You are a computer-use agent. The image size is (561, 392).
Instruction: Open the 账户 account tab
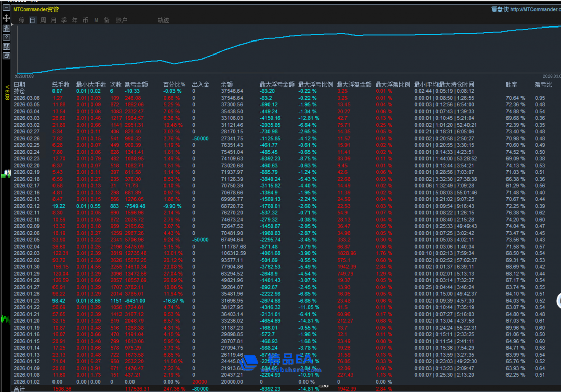121,20
